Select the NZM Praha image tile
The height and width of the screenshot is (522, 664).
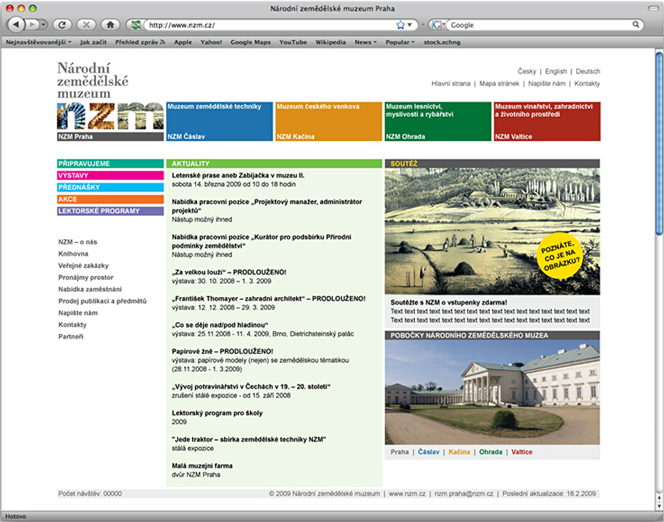[110, 121]
